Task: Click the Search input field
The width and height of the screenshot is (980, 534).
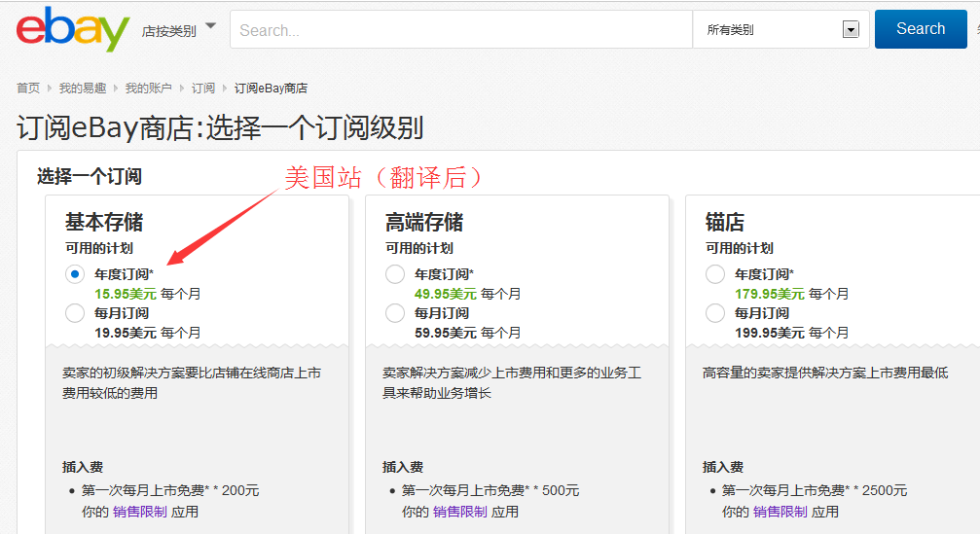Action: coord(461,29)
